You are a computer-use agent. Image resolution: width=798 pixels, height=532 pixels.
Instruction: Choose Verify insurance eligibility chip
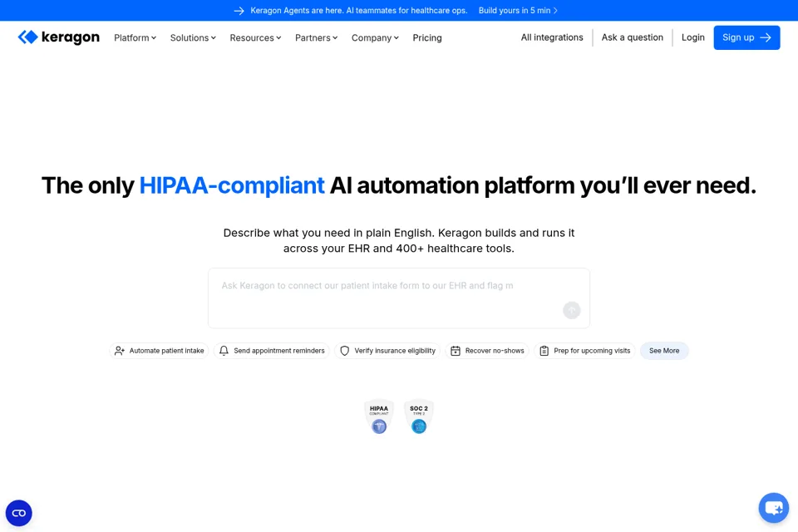(x=387, y=351)
